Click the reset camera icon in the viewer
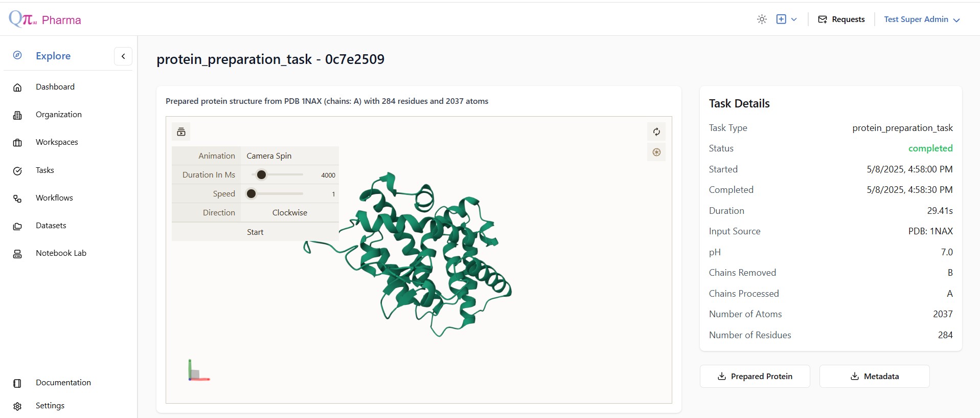The width and height of the screenshot is (980, 418). pyautogui.click(x=656, y=132)
